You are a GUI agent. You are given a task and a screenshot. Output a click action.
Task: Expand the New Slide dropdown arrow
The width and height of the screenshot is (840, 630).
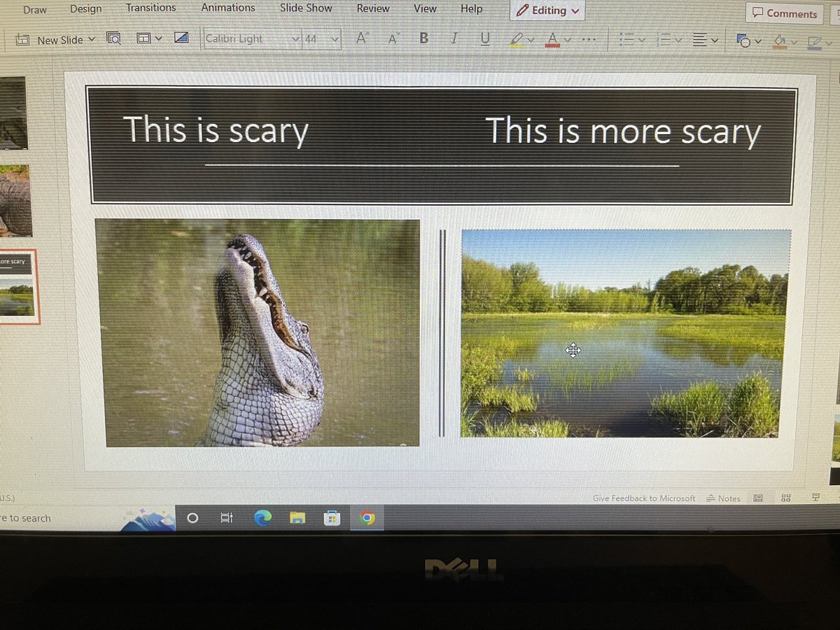pos(92,40)
